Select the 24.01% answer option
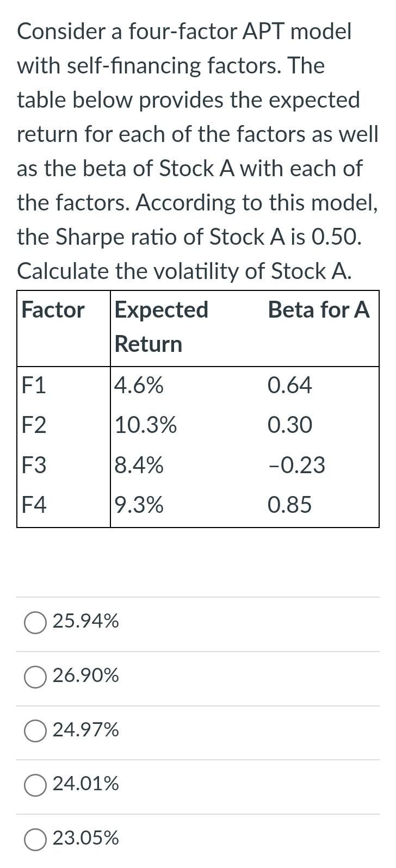 [35, 784]
